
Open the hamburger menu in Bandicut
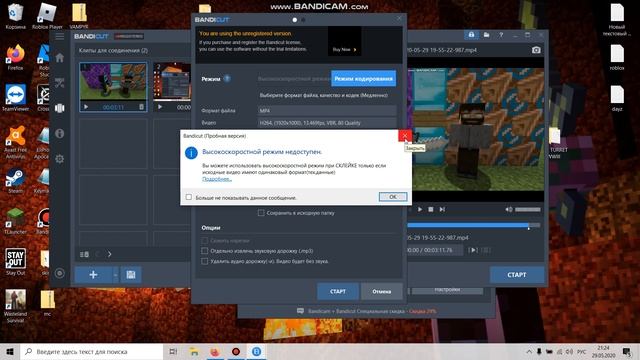60,37
